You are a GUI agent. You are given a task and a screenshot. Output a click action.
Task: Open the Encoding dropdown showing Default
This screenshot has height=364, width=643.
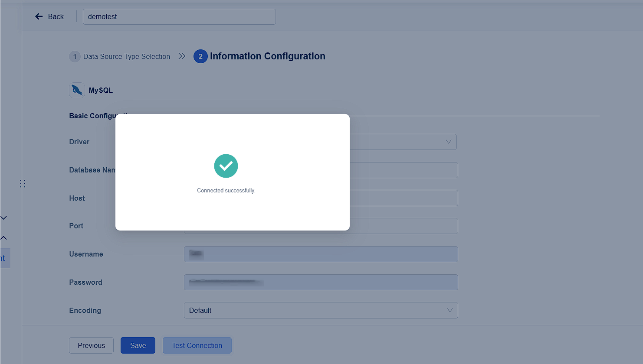pyautogui.click(x=321, y=310)
